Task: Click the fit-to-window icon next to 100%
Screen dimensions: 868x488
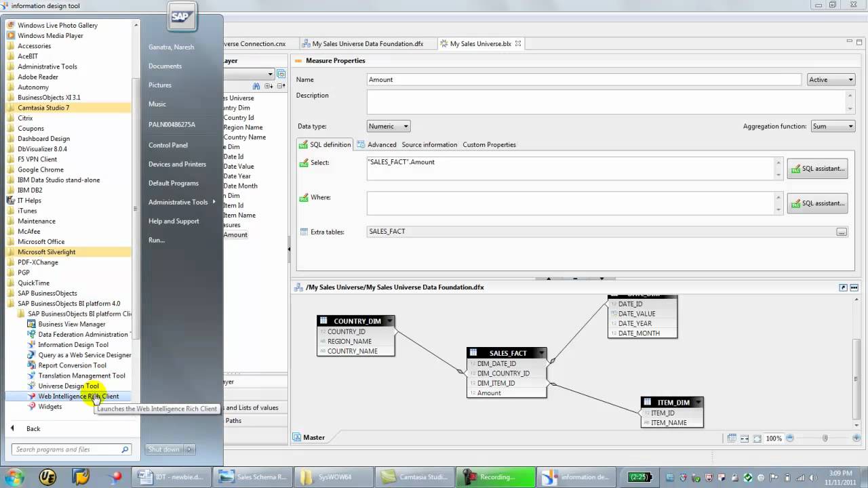Action: click(757, 439)
